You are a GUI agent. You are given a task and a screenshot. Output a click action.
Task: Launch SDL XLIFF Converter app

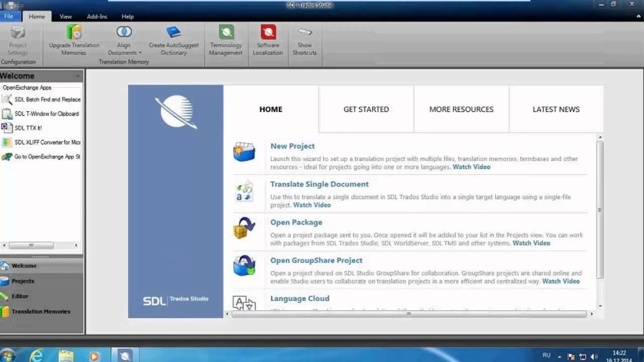pyautogui.click(x=41, y=142)
